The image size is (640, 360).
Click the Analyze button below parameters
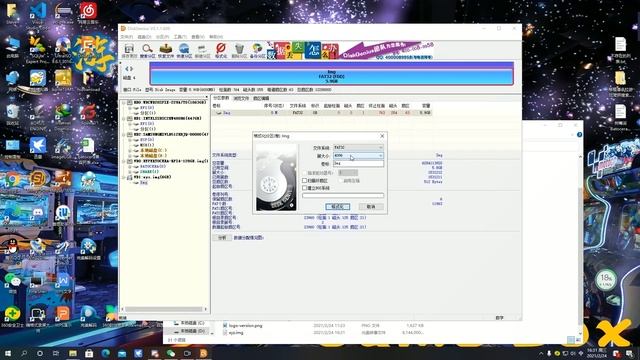pos(222,238)
